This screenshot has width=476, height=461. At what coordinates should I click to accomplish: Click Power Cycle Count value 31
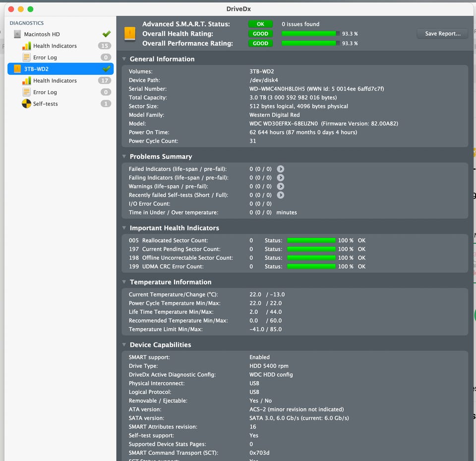click(x=252, y=141)
